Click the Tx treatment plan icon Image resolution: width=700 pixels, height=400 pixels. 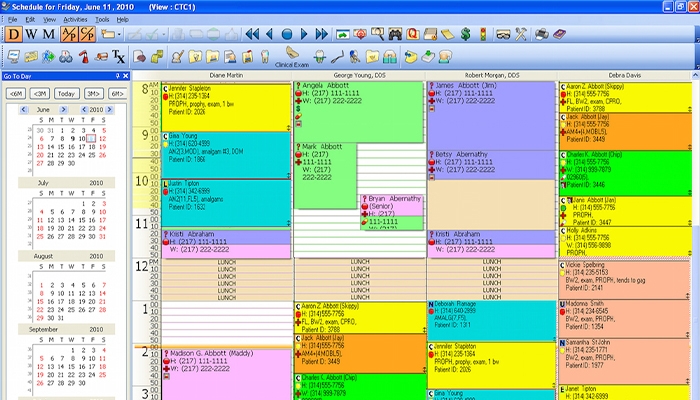(118, 55)
